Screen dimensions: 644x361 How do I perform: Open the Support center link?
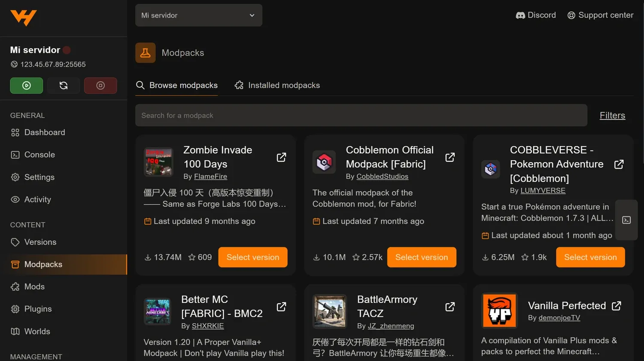[x=600, y=15]
